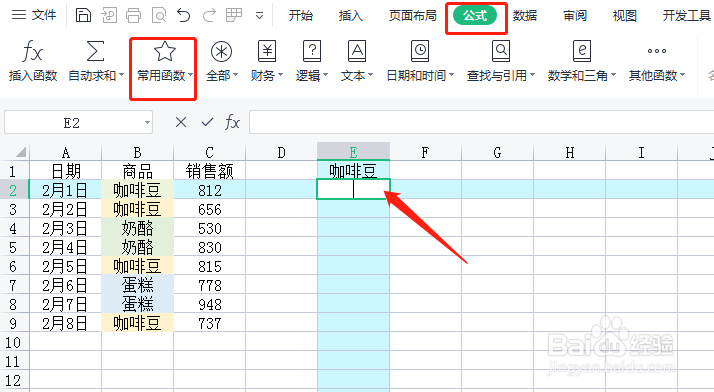714x392 pixels.
Task: Switch to the 视图 tab
Action: click(x=624, y=15)
